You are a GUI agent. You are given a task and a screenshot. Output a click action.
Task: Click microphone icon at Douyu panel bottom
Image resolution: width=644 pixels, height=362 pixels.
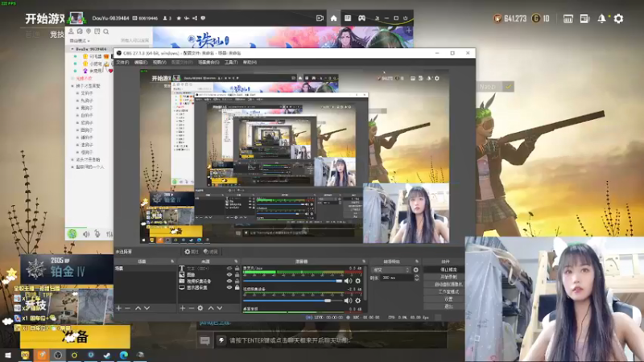pyautogui.click(x=97, y=234)
